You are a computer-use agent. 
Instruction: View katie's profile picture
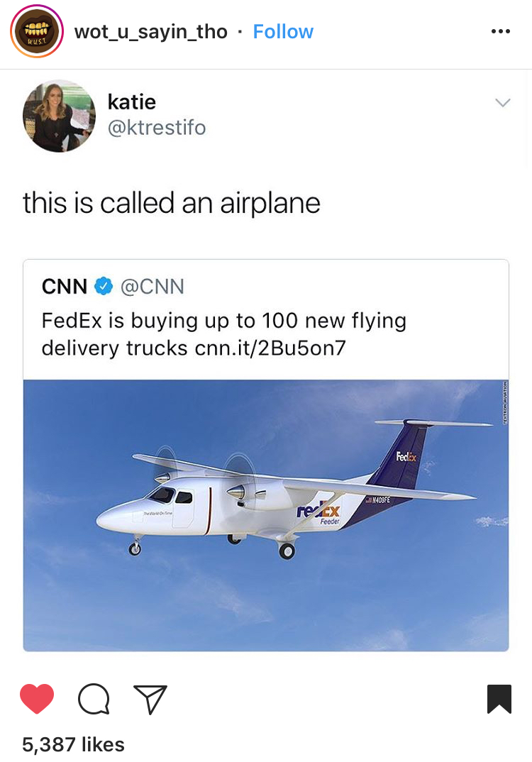pyautogui.click(x=59, y=116)
